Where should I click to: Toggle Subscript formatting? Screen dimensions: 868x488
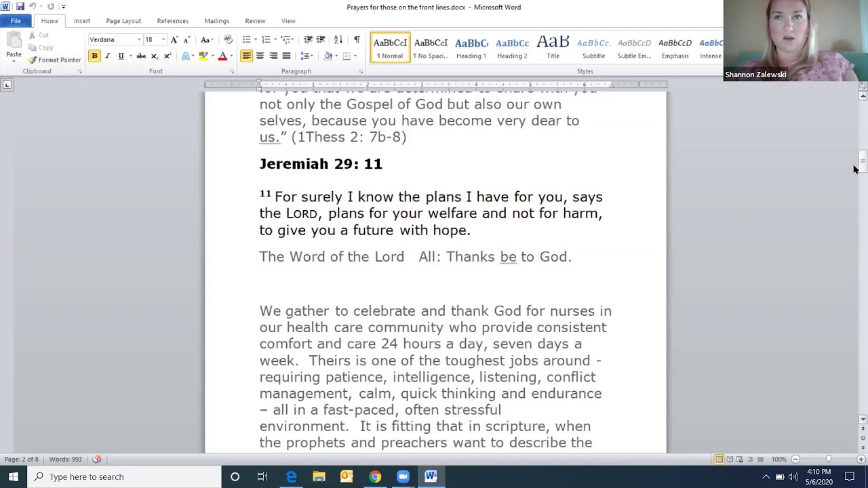coord(154,56)
